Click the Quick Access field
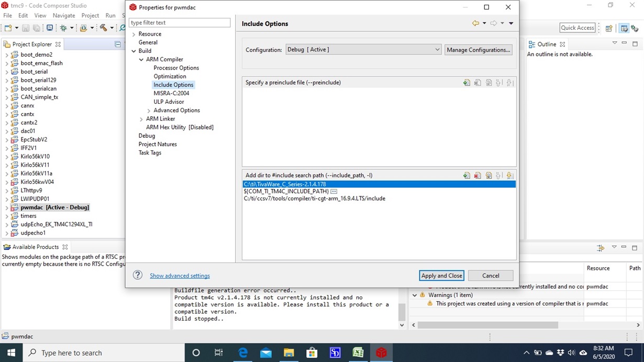This screenshot has width=644, height=362. coord(578,28)
